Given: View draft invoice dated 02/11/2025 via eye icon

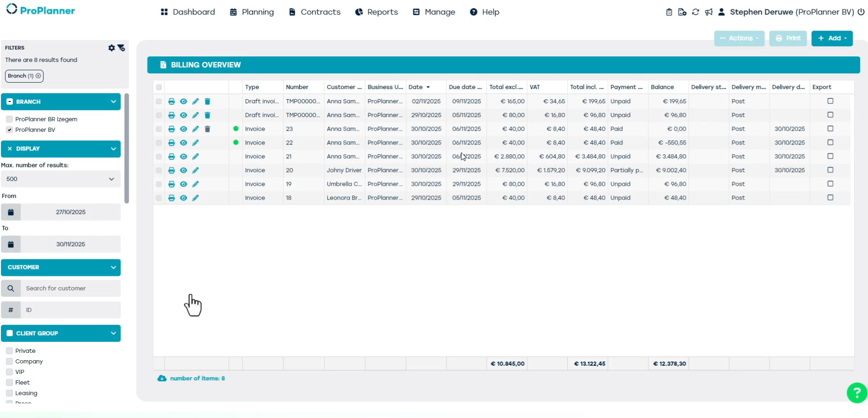Looking at the screenshot, I should (x=183, y=101).
